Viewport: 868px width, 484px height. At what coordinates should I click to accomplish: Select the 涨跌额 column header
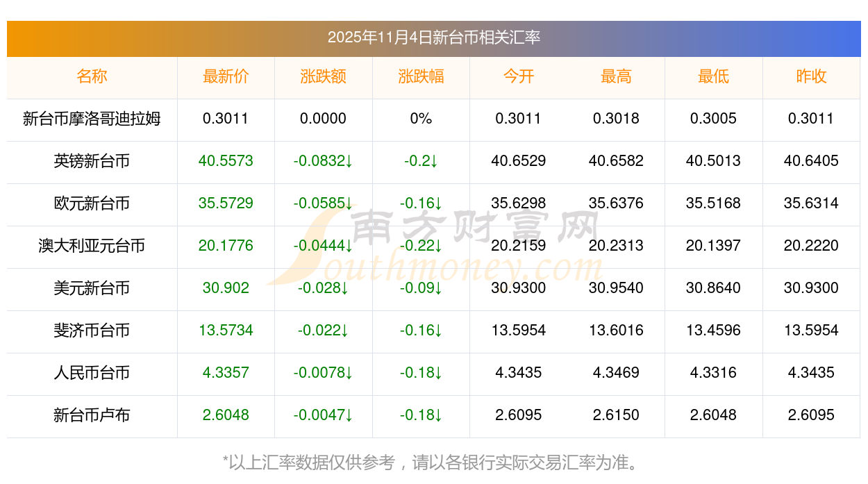click(x=323, y=76)
